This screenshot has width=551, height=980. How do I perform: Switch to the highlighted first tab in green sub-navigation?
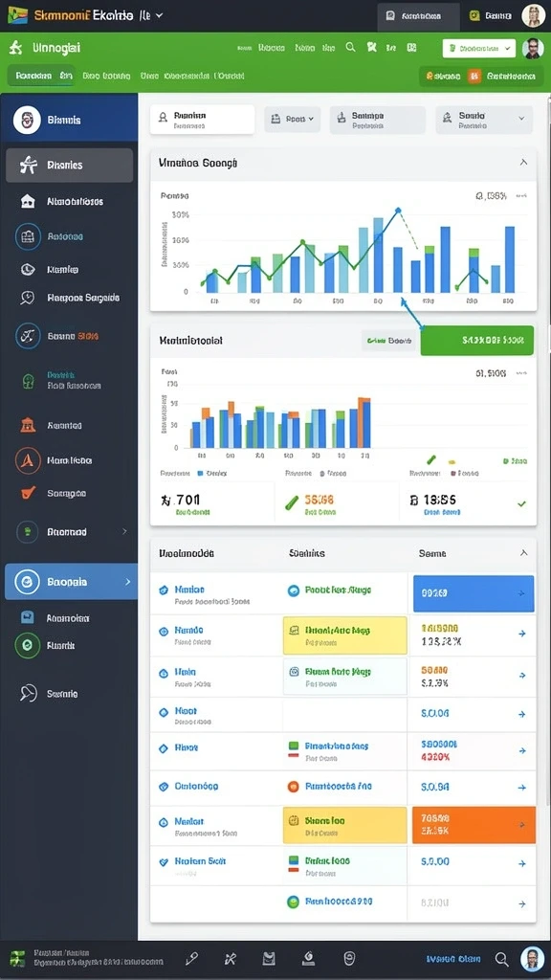point(41,76)
